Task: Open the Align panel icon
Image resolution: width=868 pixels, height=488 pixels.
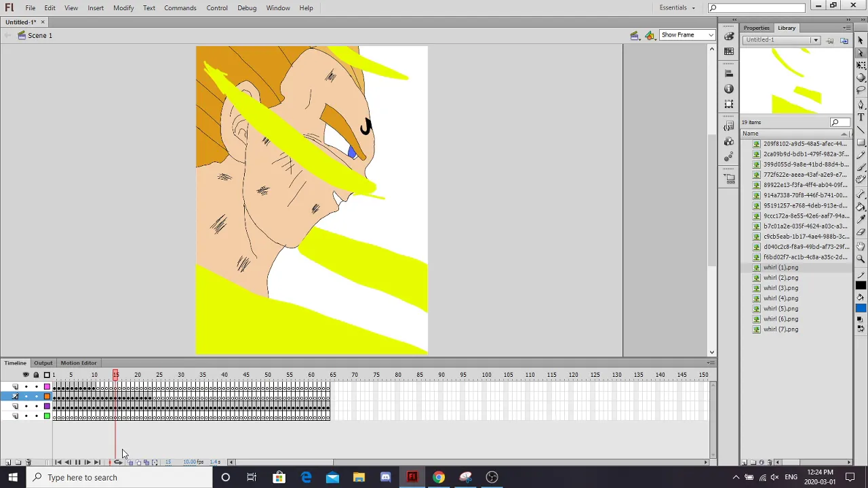Action: [x=729, y=74]
